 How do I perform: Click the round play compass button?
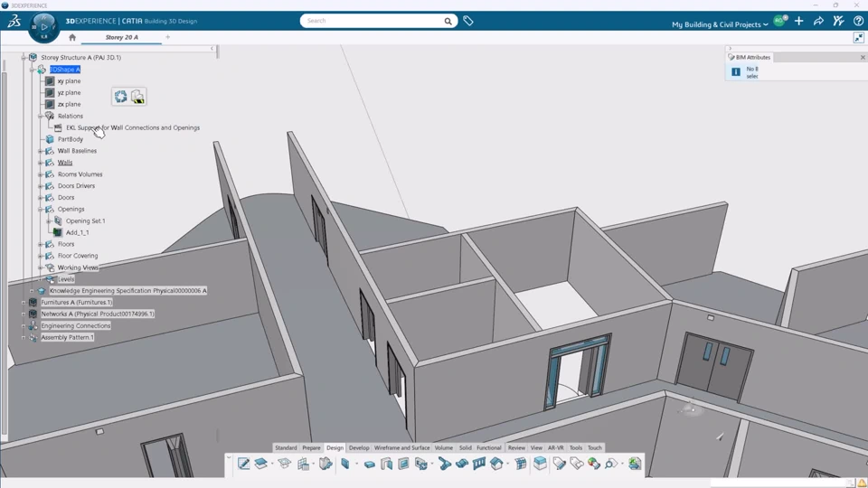pyautogui.click(x=43, y=26)
